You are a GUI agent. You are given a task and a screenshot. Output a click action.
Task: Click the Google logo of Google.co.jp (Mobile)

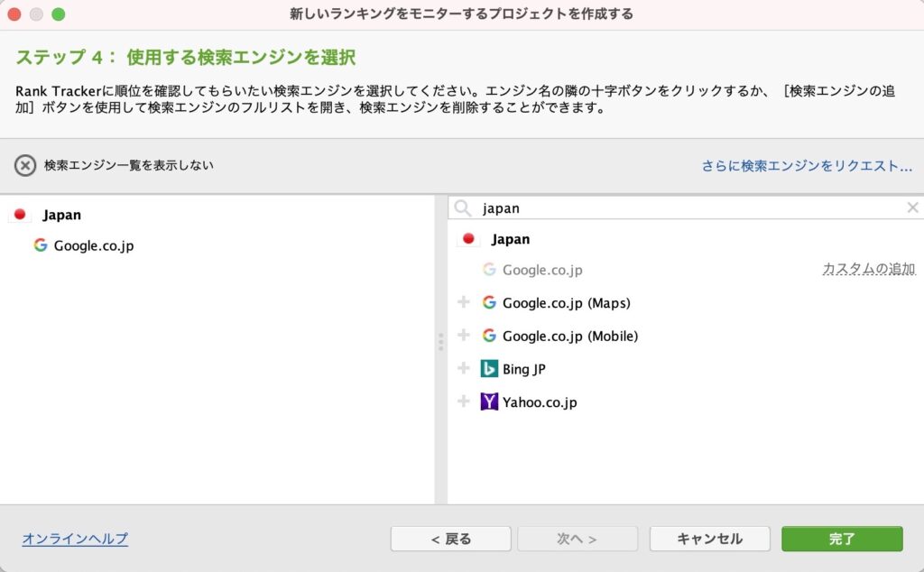489,336
